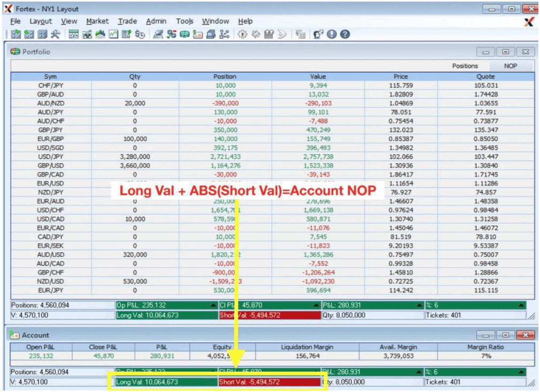Click the USD/JPY quantity 3,280,000
This screenshot has width=540, height=392.
coord(135,157)
